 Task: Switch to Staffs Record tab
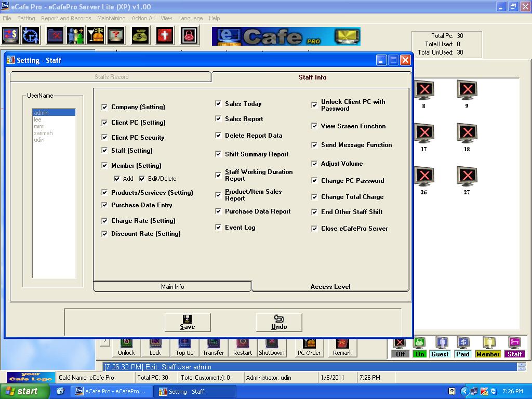coord(111,77)
